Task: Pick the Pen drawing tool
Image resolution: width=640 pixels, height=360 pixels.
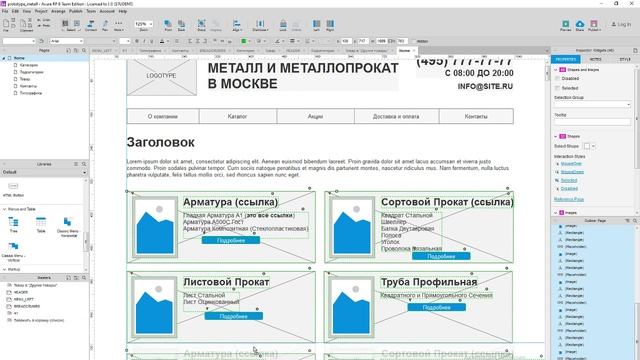Action: (105, 24)
